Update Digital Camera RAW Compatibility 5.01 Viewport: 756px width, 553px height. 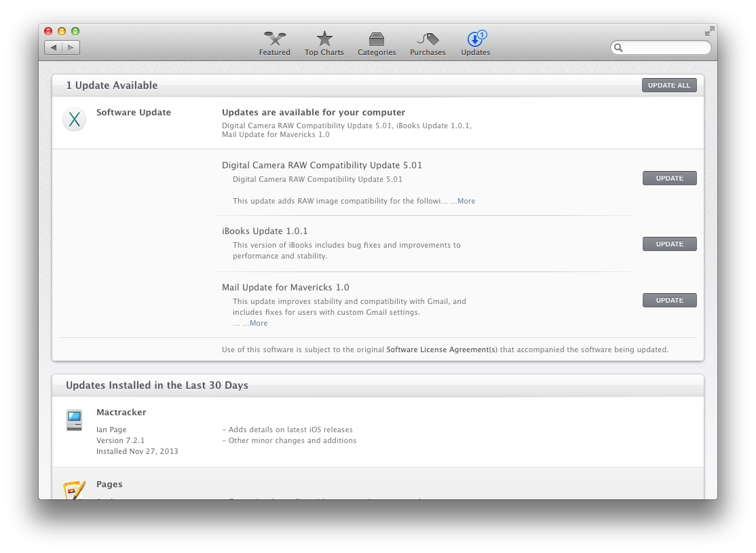coord(669,178)
